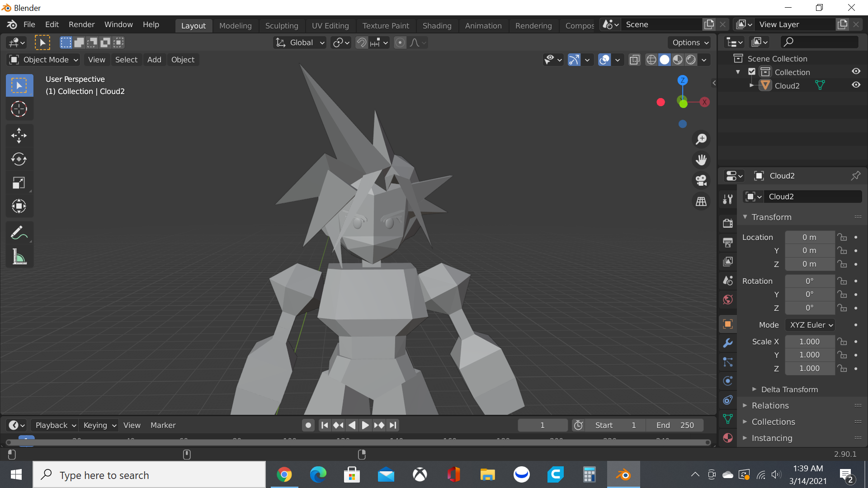This screenshot has height=488, width=868.
Task: Click the outliner search field
Action: click(x=820, y=42)
